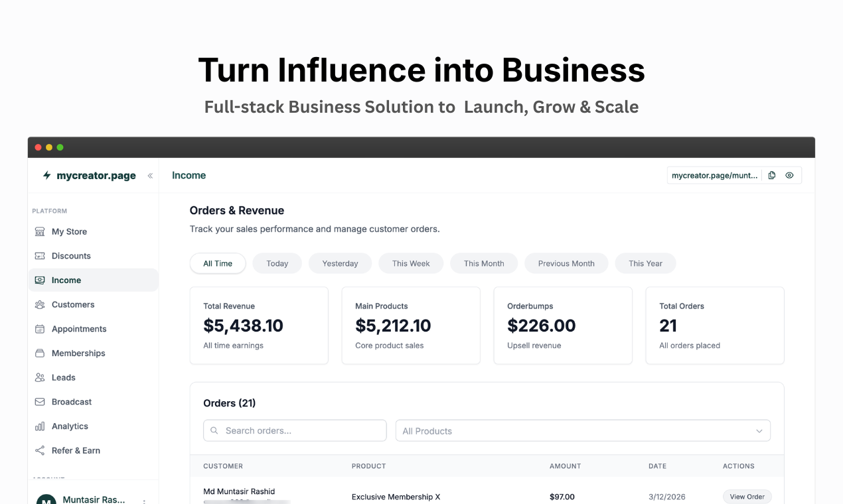843x504 pixels.
Task: Click the Refer & Earn share icon
Action: [40, 451]
